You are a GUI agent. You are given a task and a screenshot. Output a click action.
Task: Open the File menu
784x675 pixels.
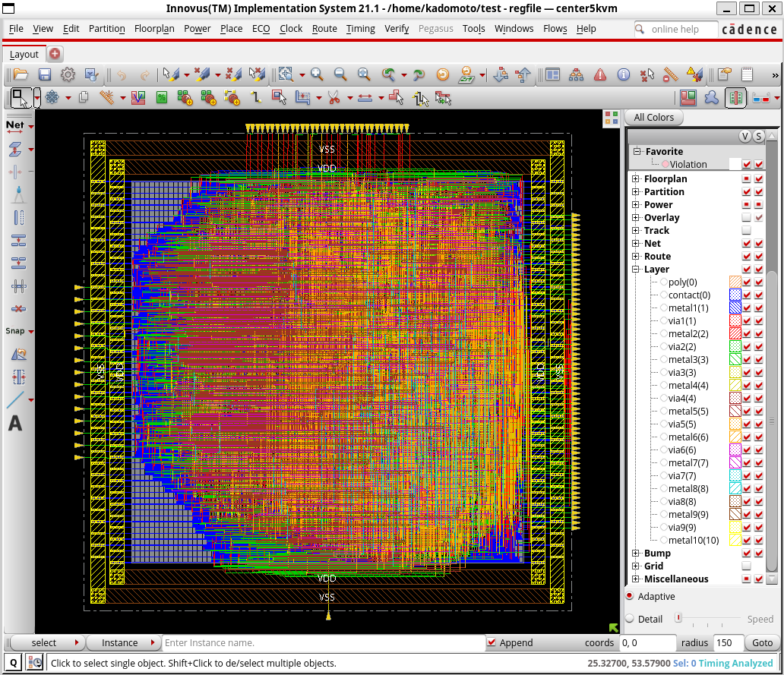pos(16,29)
